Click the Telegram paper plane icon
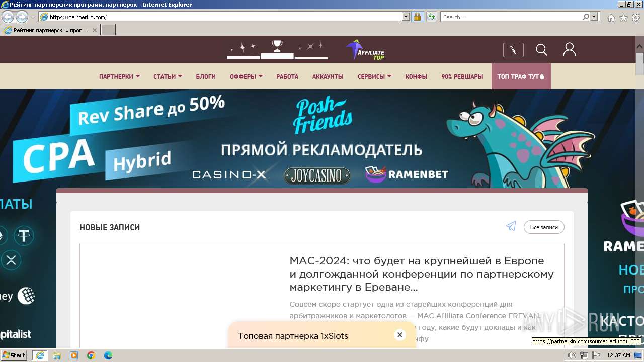Image resolution: width=644 pixels, height=362 pixels. pos(511,226)
